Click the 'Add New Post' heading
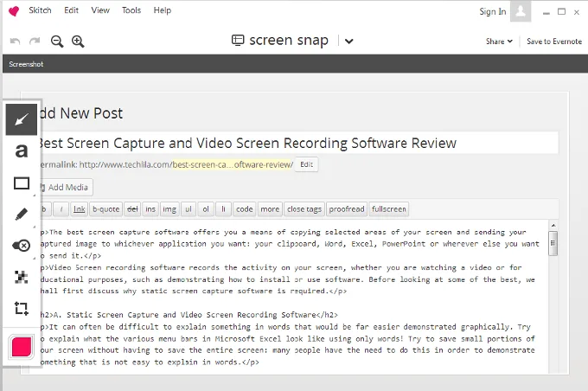 coord(81,113)
